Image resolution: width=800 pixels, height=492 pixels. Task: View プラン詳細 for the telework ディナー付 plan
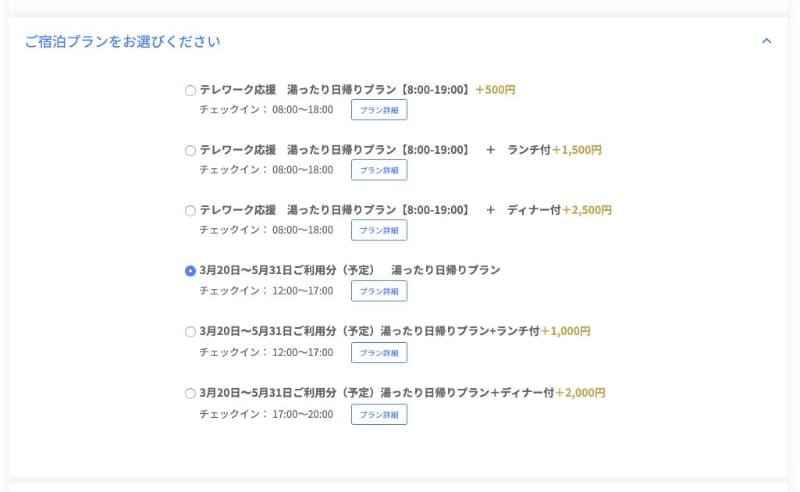coord(379,230)
